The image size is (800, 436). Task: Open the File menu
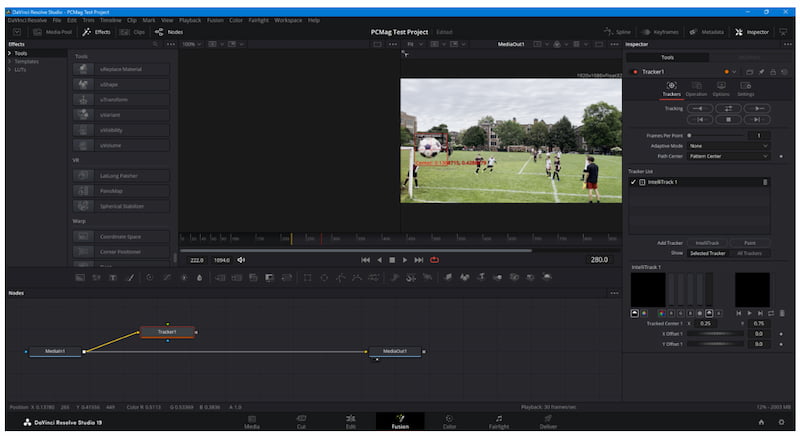57,20
